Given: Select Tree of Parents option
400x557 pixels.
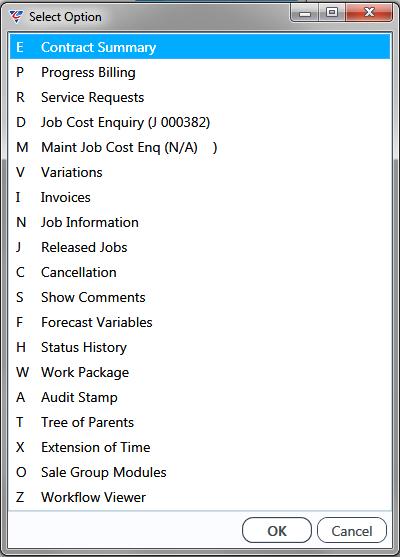Looking at the screenshot, I should (x=200, y=422).
